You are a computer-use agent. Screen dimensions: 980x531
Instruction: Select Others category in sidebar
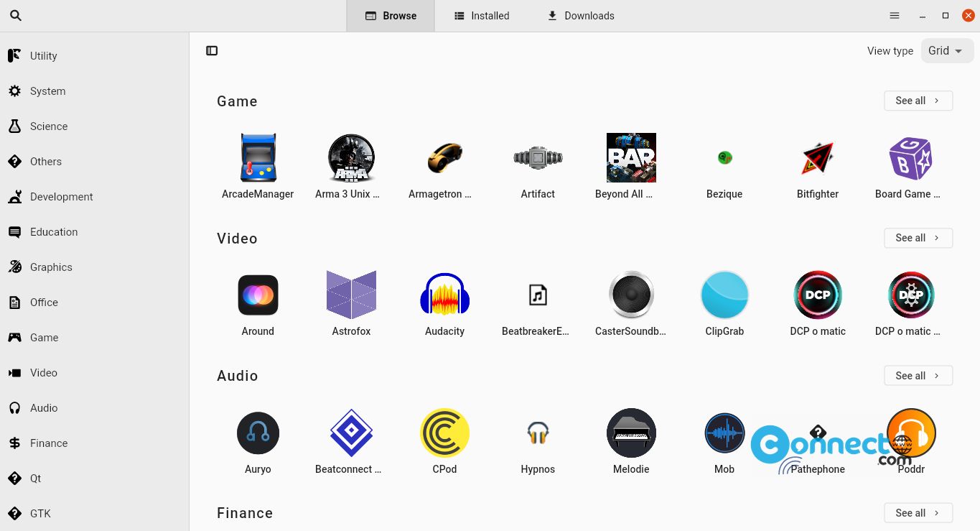tap(94, 162)
